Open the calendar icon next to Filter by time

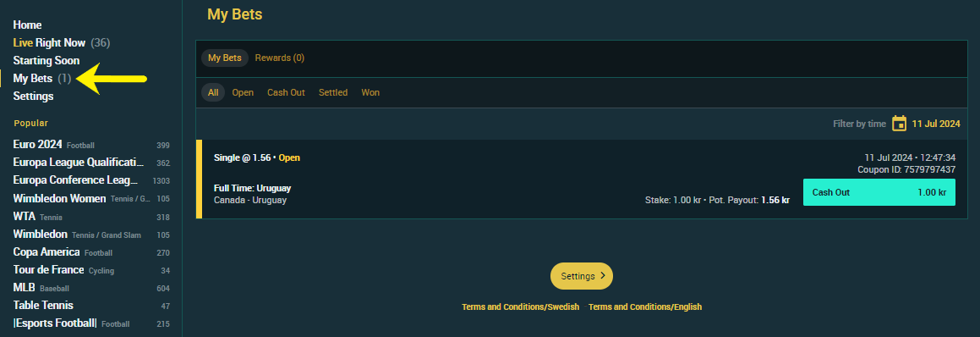tap(899, 124)
